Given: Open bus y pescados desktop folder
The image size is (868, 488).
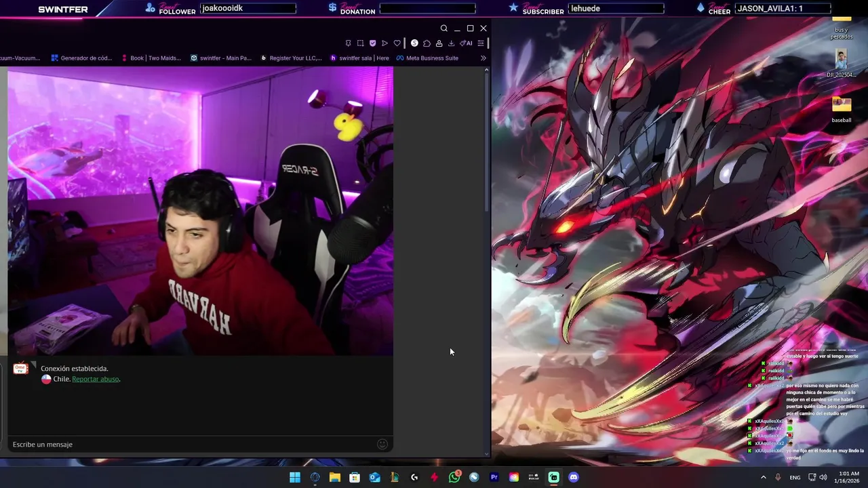Looking at the screenshot, I should click(842, 28).
